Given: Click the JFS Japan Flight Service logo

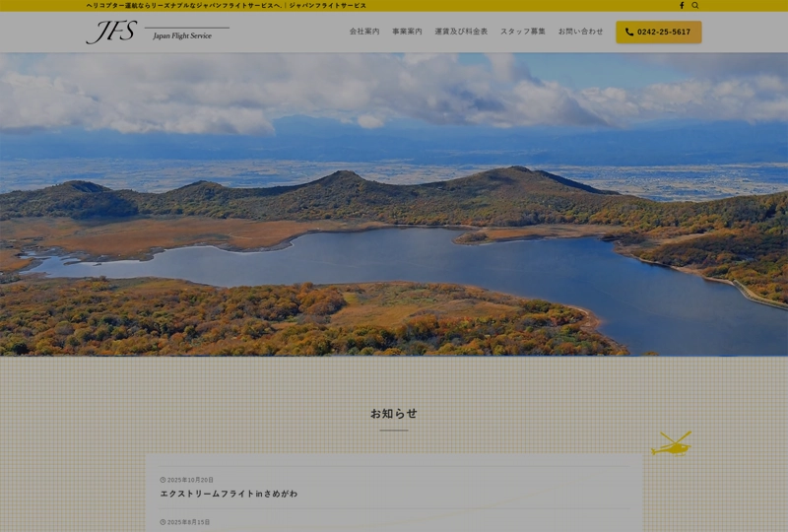Looking at the screenshot, I should click(158, 33).
